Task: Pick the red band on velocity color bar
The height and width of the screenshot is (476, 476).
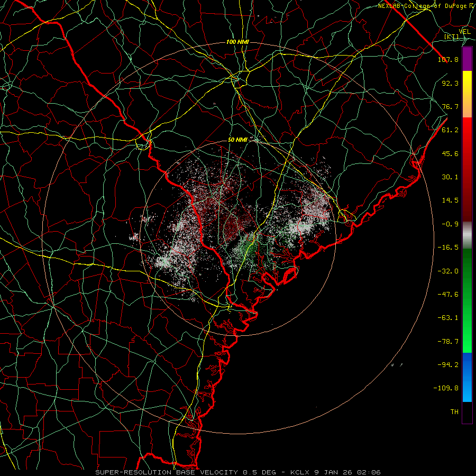Action: 467,169
